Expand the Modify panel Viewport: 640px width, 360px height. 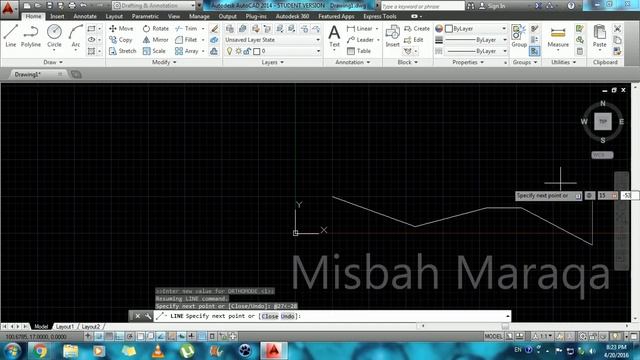pos(164,62)
